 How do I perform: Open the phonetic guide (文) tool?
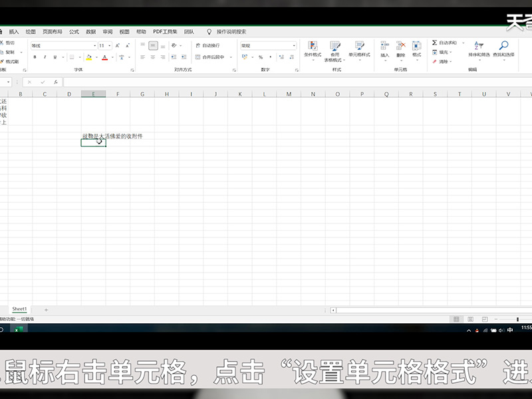click(122, 57)
